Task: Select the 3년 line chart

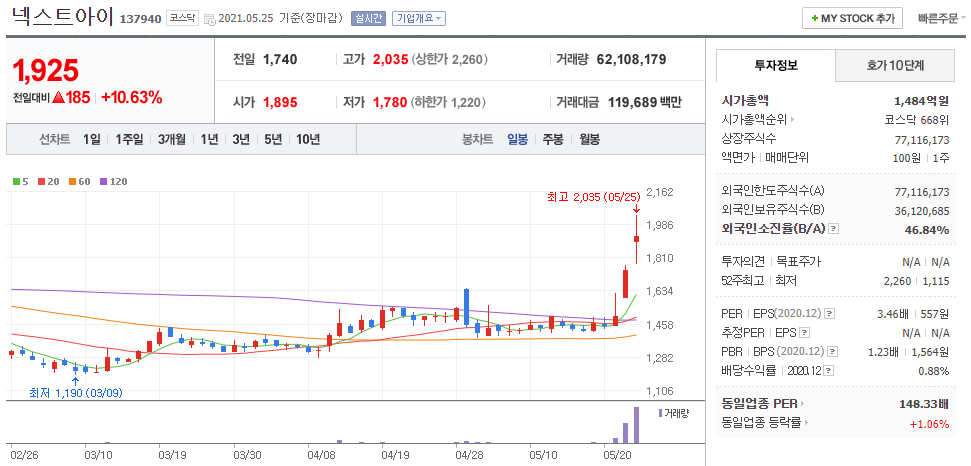Action: coord(241,139)
